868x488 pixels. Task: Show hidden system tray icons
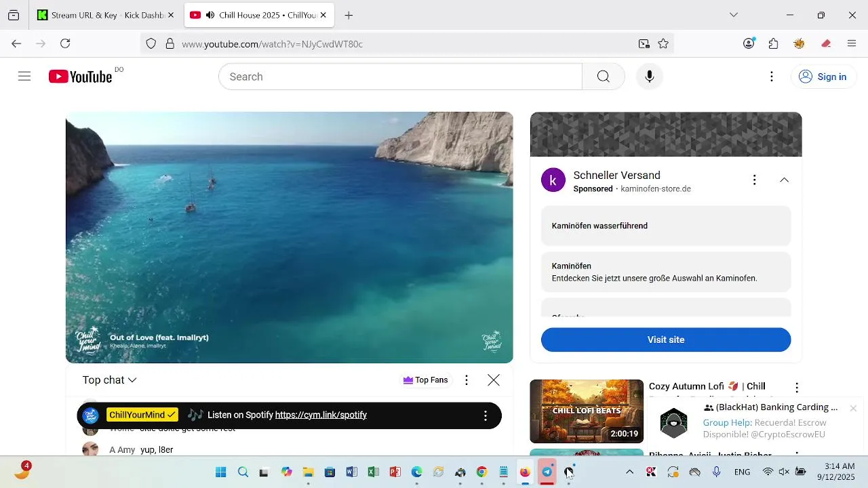(629, 472)
